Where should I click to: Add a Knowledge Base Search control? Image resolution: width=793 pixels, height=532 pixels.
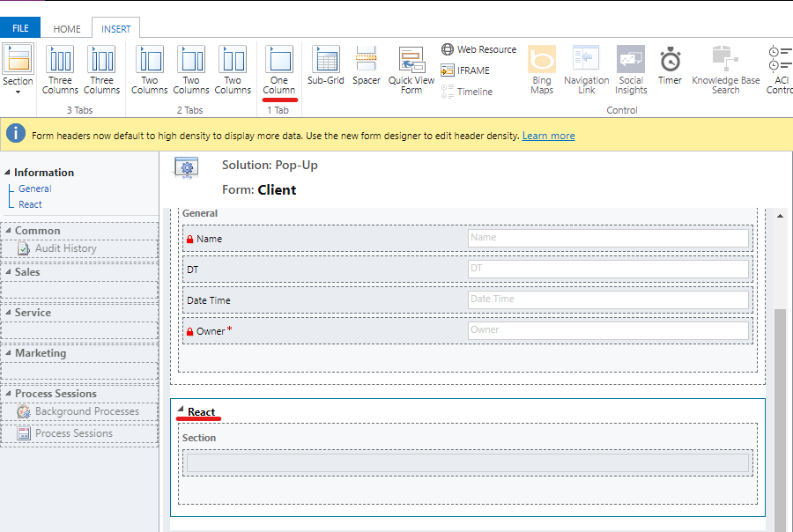click(724, 70)
